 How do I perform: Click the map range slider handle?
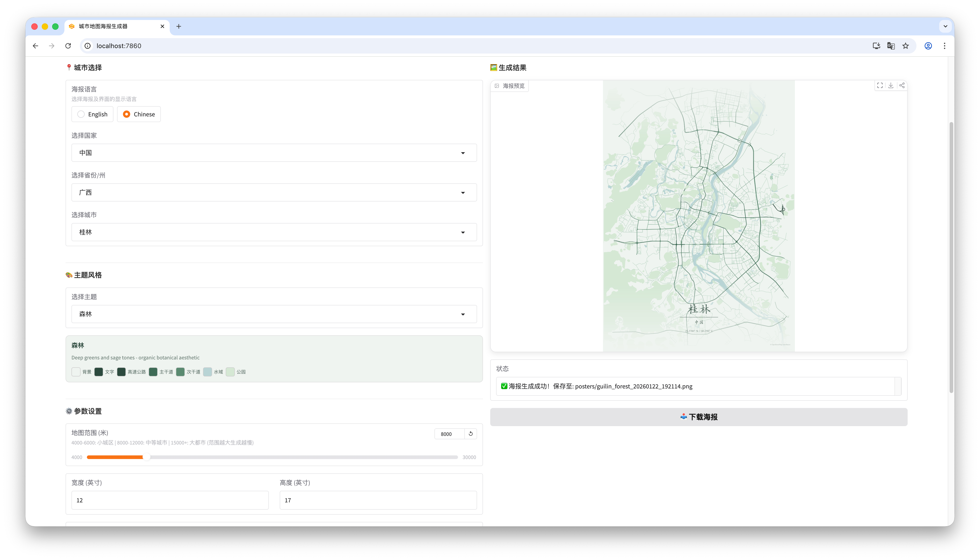146,457
